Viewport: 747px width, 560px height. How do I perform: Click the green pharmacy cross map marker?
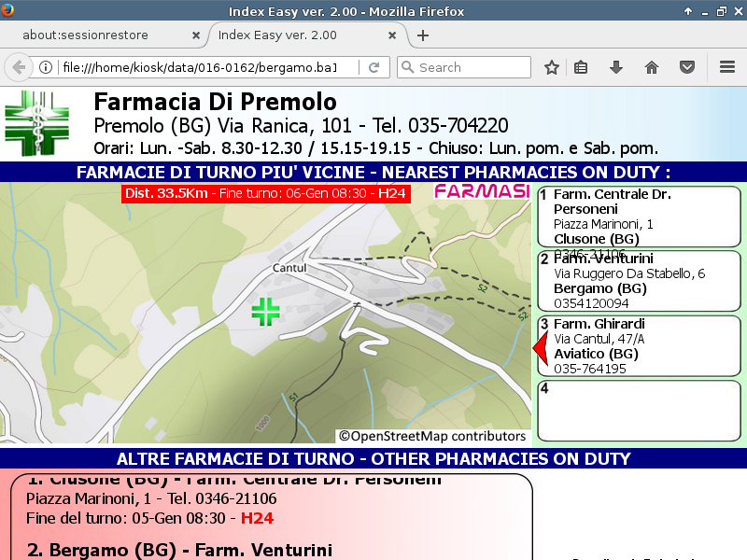[x=266, y=312]
